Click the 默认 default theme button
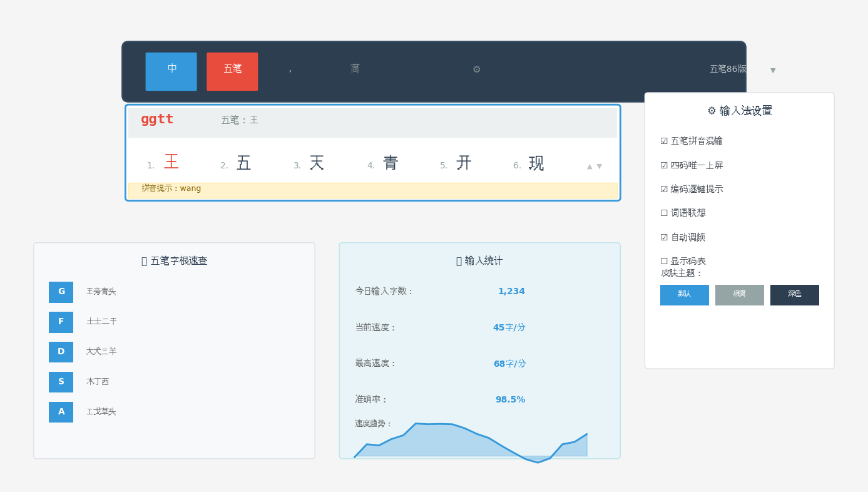This screenshot has height=492, width=868. pos(684,295)
